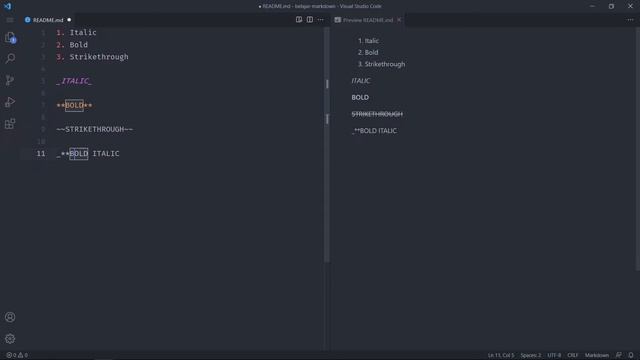Image resolution: width=640 pixels, height=360 pixels.
Task: Click the preview pane vertical scrollbar
Action: click(637, 149)
